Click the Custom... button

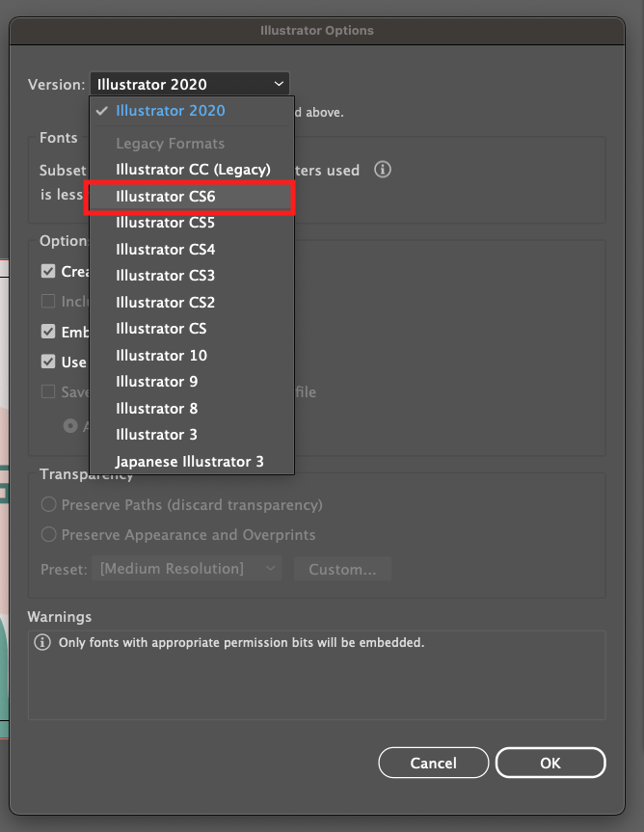coord(342,569)
